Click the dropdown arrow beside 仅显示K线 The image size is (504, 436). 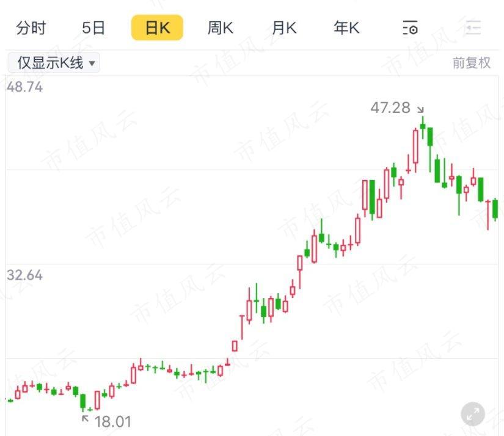click(92, 64)
